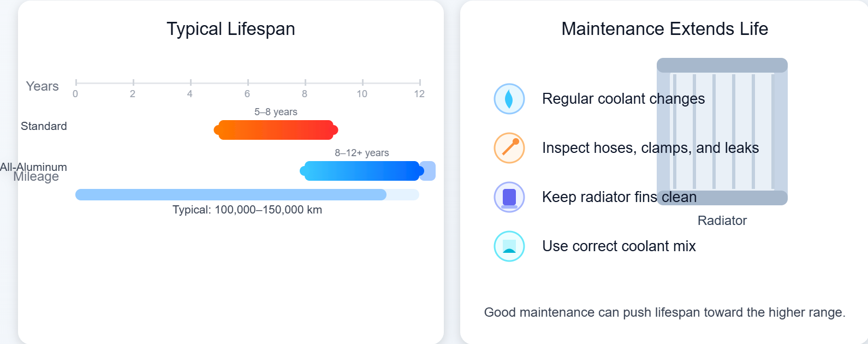This screenshot has width=868, height=344.
Task: Click the blue All-Aluminum lifespan bar
Action: (361, 171)
